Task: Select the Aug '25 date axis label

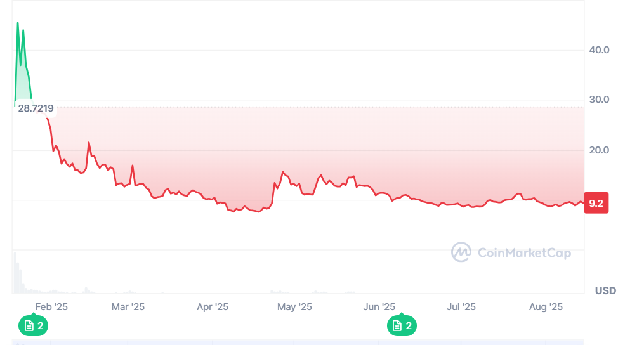Action: coord(546,307)
